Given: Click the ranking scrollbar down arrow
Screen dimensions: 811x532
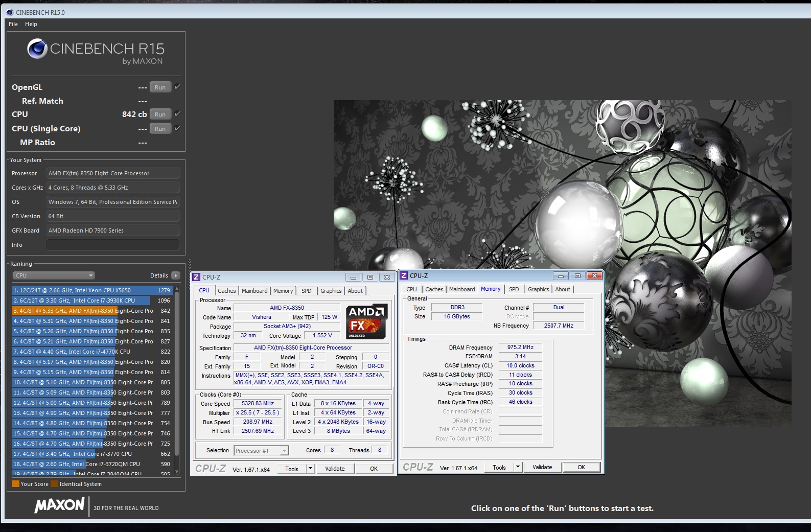Looking at the screenshot, I should coord(177,472).
